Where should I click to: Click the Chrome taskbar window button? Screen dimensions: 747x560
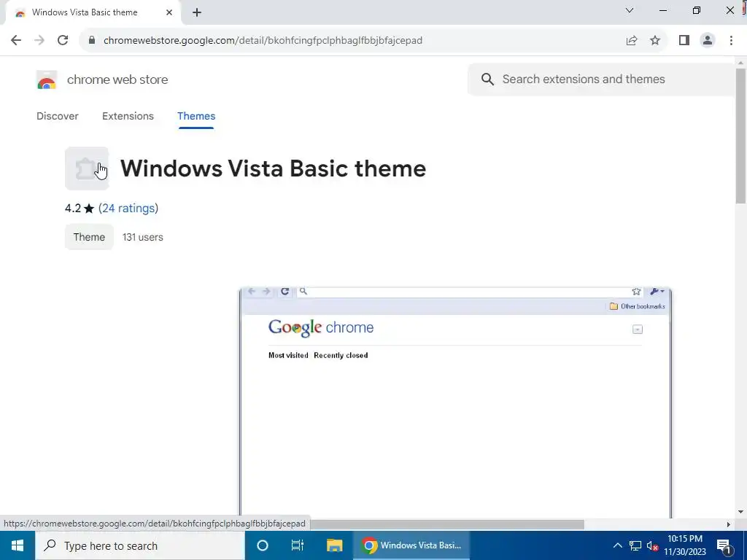pyautogui.click(x=411, y=545)
